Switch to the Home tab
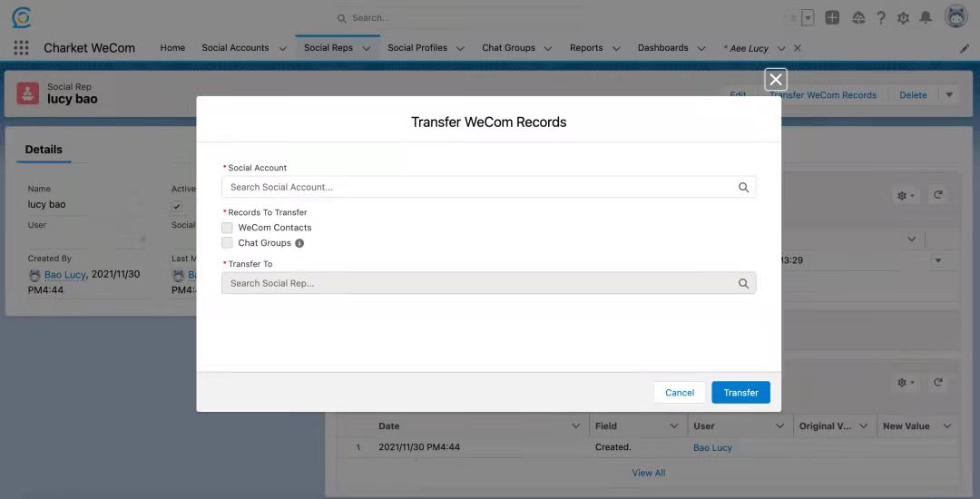 coord(172,48)
